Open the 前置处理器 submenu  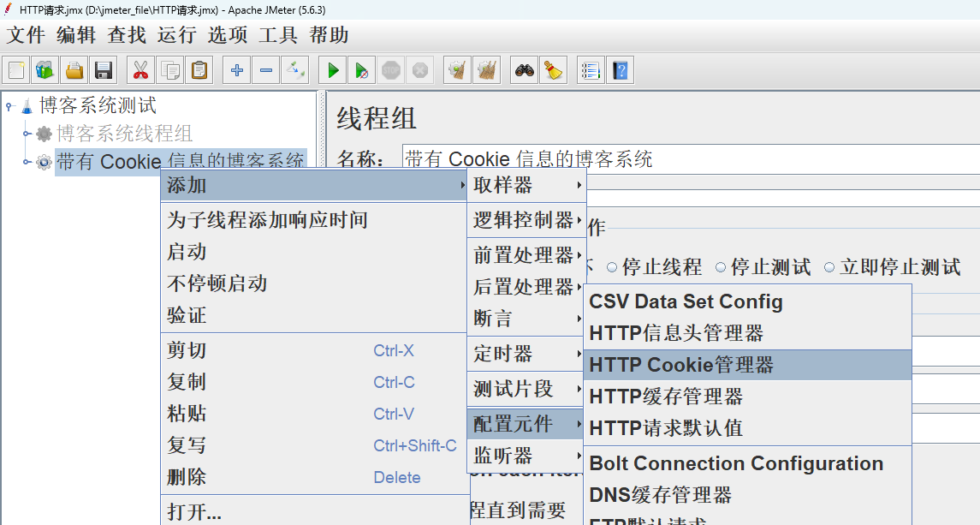pos(527,255)
